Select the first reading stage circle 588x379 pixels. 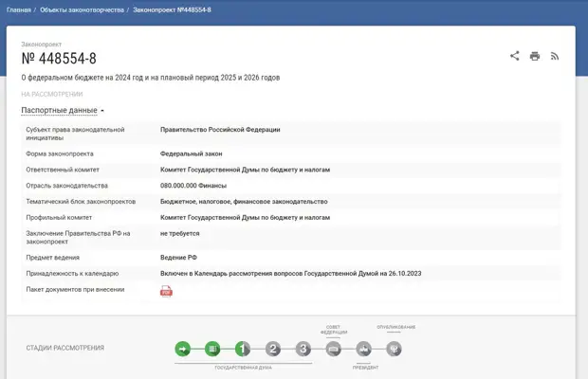point(243,349)
